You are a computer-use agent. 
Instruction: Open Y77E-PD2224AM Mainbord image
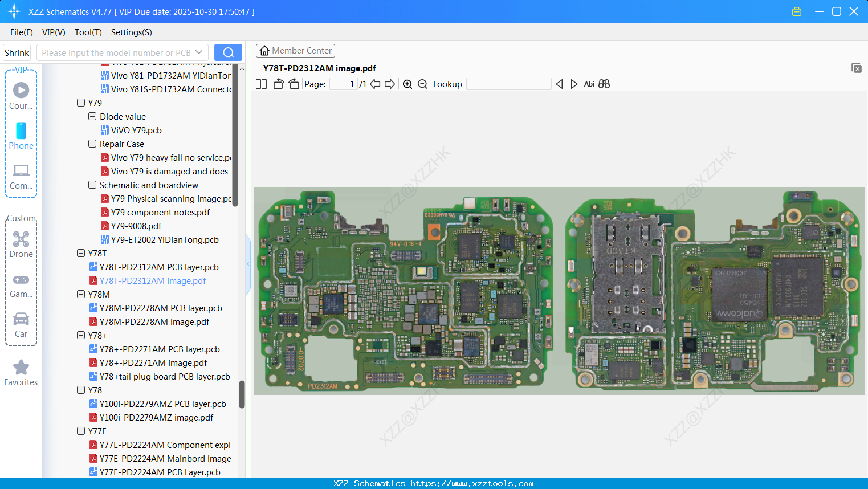165,458
